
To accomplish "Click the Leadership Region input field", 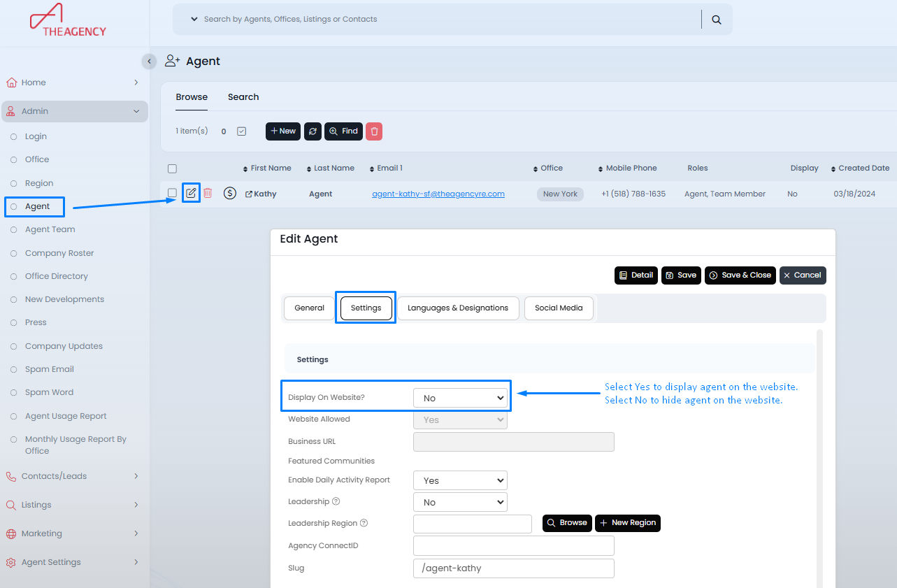I will [473, 524].
